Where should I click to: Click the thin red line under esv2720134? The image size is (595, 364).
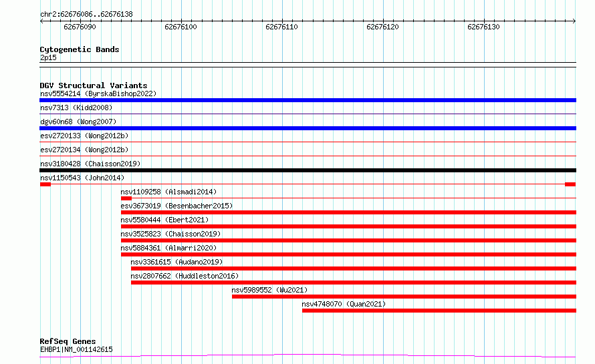[x=308, y=156]
